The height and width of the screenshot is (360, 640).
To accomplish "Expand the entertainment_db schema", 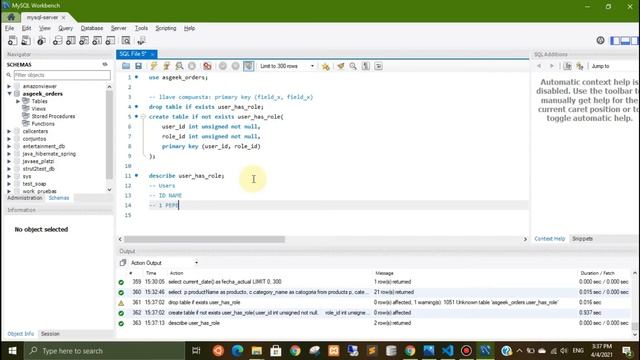I will coord(9,146).
